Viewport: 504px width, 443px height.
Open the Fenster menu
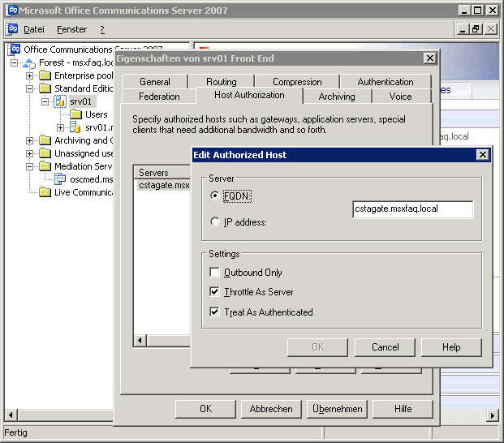(72, 29)
